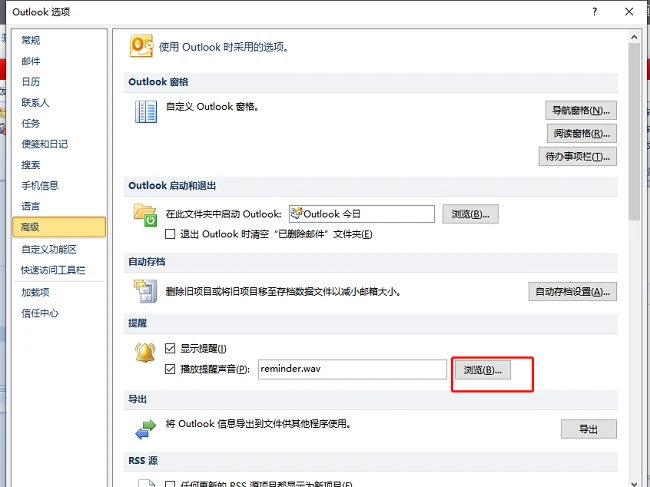Select 自定义功能区 in the sidebar

(49, 249)
